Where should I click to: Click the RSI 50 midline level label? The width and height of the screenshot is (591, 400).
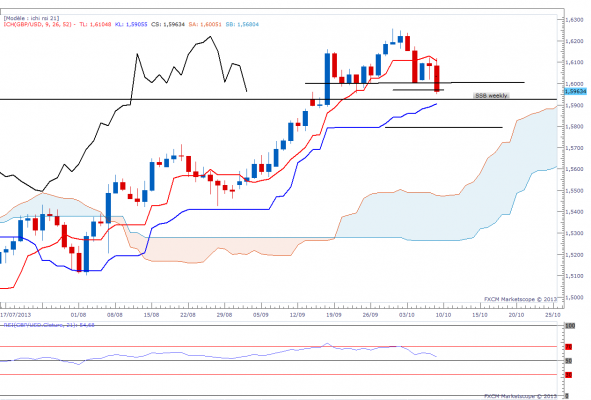[569, 361]
